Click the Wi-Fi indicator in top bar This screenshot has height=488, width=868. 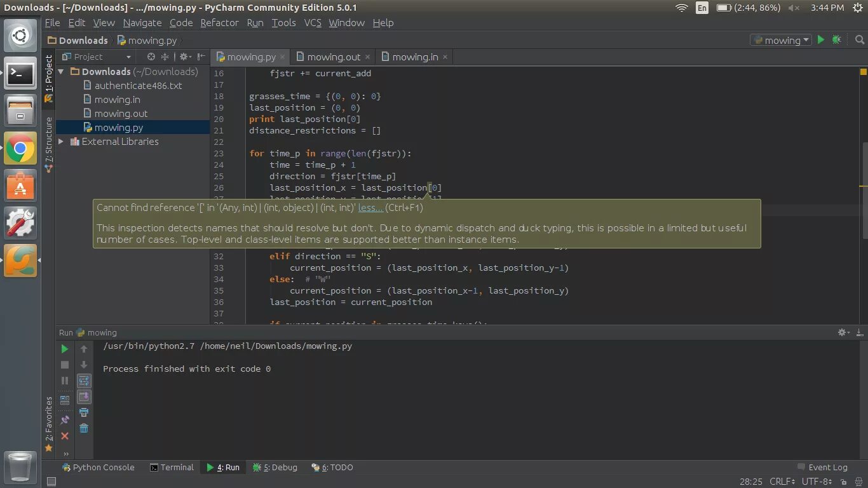tap(681, 8)
